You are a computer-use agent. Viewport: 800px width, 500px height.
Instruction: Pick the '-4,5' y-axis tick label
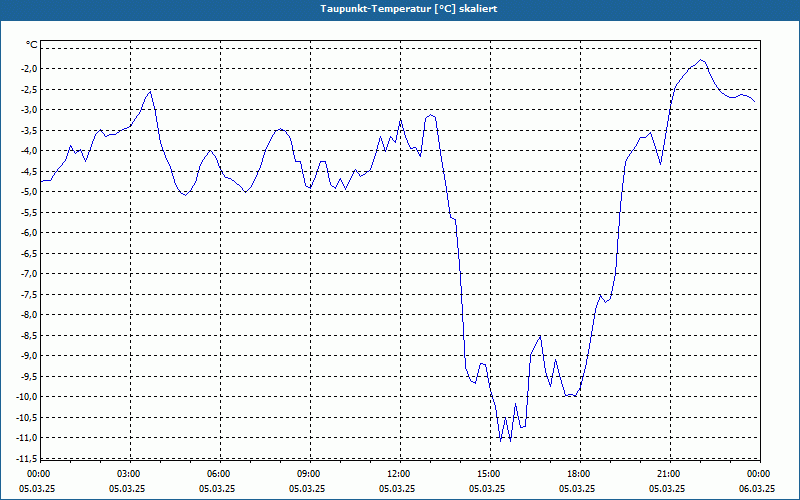(x=29, y=171)
